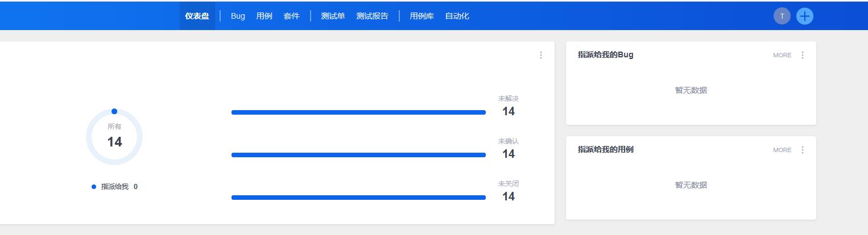This screenshot has height=235, width=868.
Task: Navigate to the 测试报告 tab
Action: click(372, 16)
